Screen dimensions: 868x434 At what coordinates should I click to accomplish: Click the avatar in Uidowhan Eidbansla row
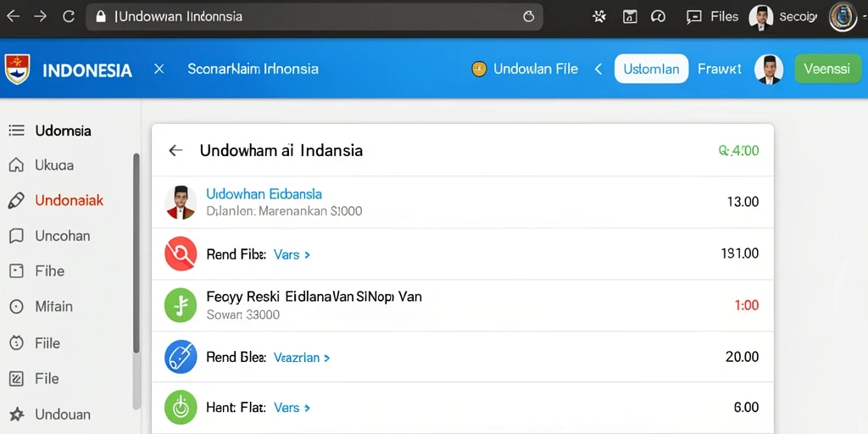pyautogui.click(x=181, y=202)
